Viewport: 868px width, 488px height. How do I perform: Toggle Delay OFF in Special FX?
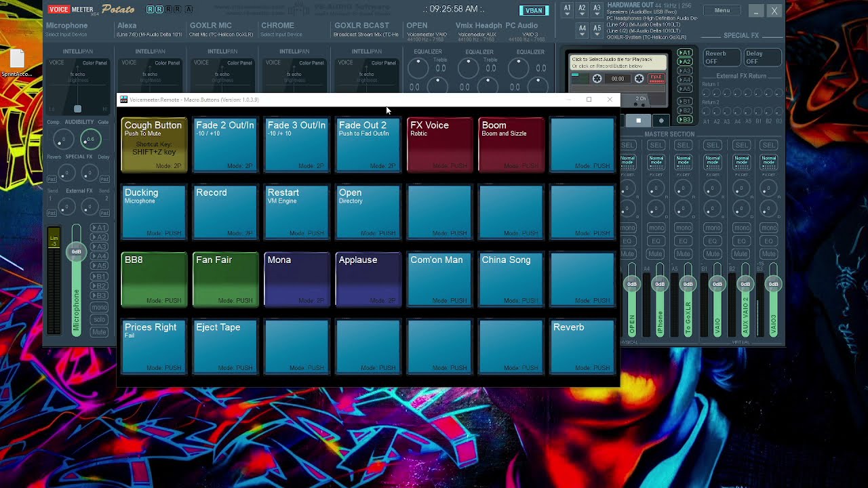762,58
